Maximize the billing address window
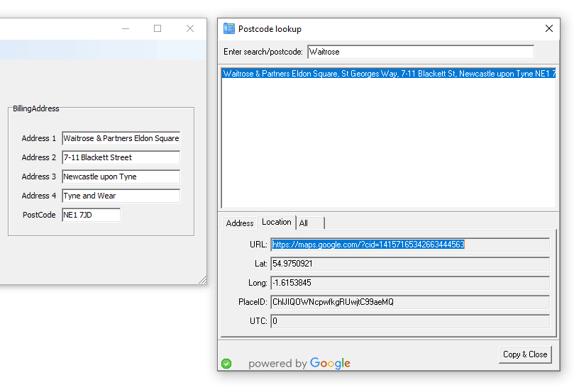The image size is (574, 392). click(158, 28)
